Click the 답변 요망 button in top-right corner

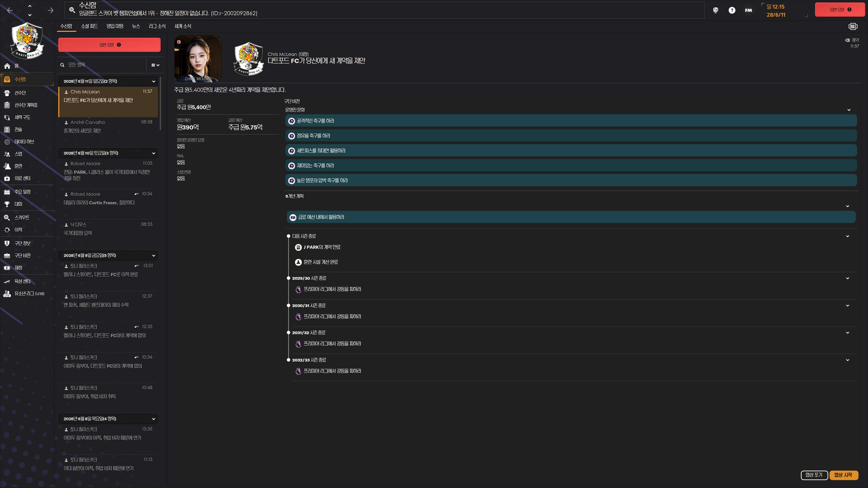(x=840, y=9)
